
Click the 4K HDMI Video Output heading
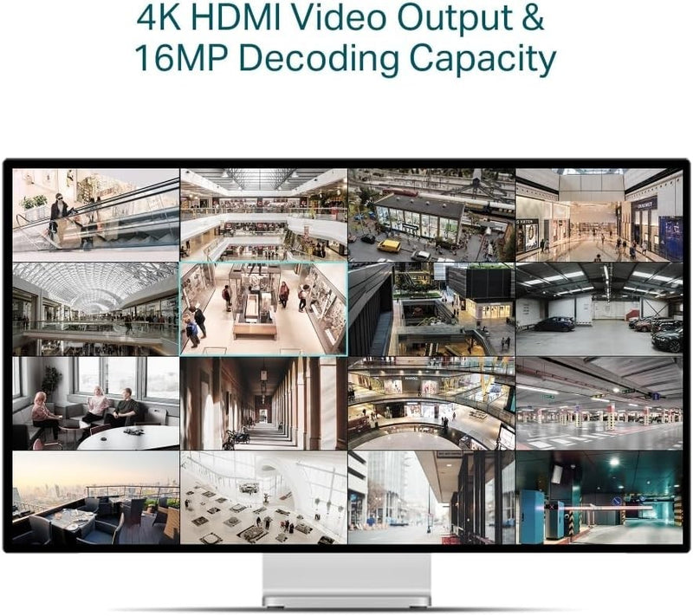tap(340, 17)
